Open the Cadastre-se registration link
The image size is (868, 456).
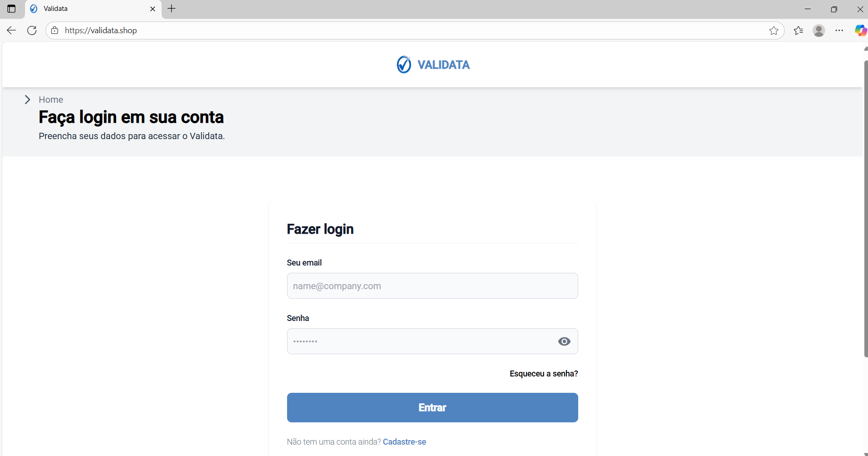tap(404, 441)
